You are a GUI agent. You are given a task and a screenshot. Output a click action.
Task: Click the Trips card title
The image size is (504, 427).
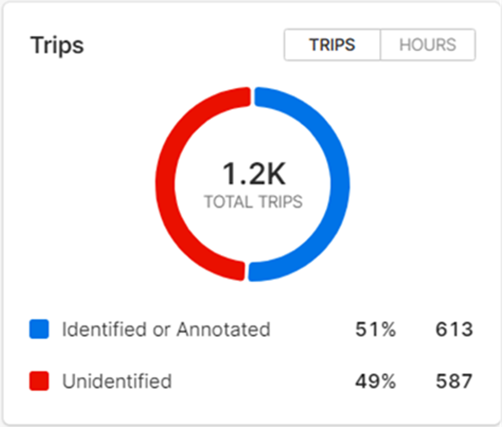[57, 45]
